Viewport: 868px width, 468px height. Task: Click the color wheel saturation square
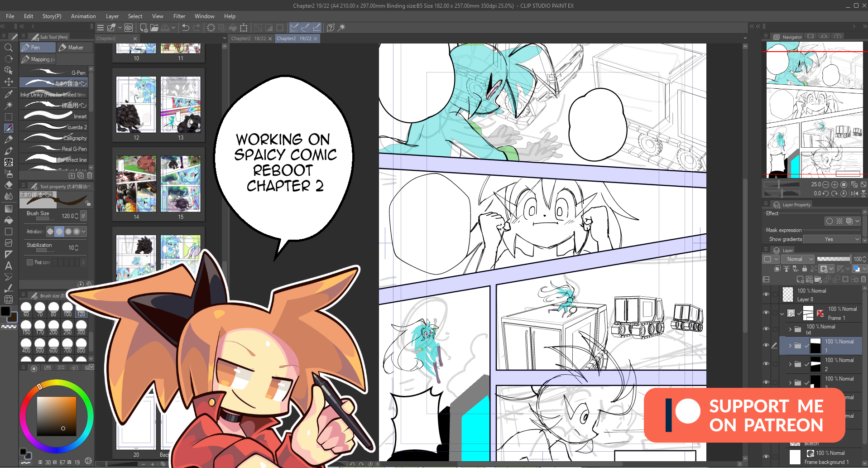tap(57, 416)
